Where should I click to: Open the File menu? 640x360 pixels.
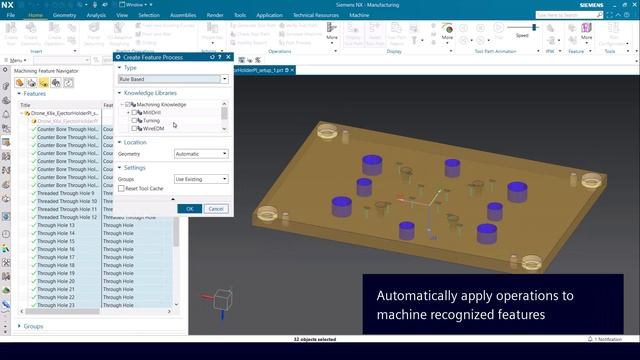(11, 15)
